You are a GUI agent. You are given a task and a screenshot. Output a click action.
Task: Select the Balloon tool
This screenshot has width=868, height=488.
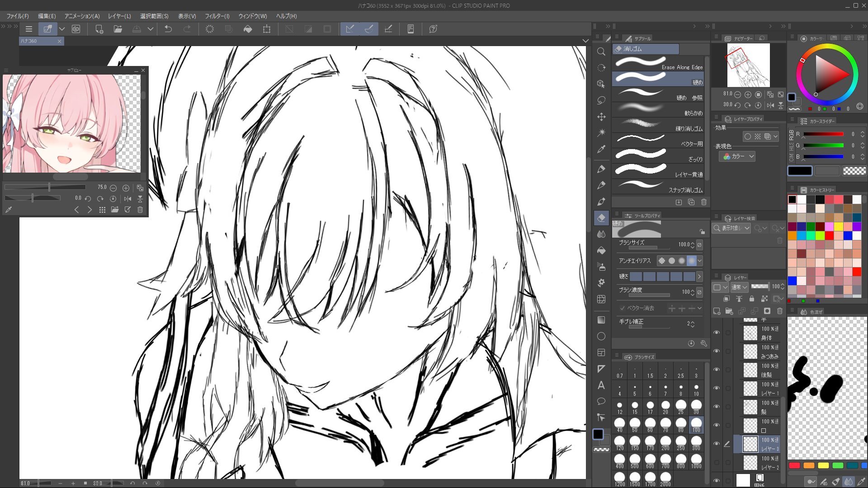click(601, 401)
